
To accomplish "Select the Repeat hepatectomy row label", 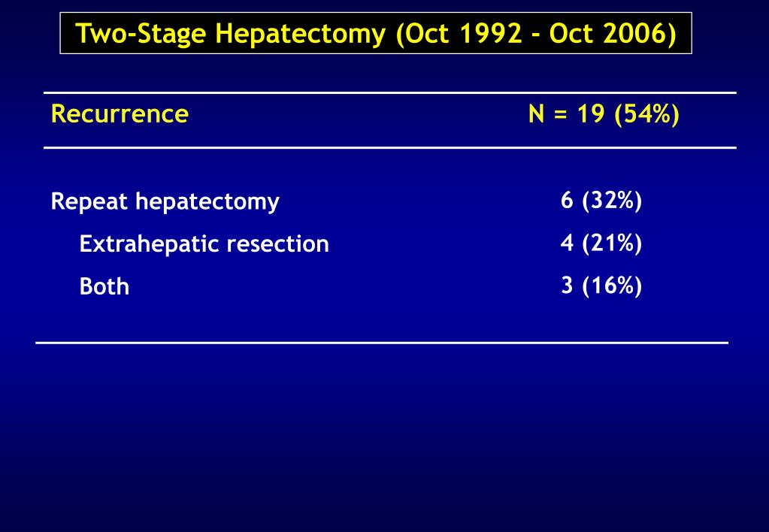I will (165, 201).
